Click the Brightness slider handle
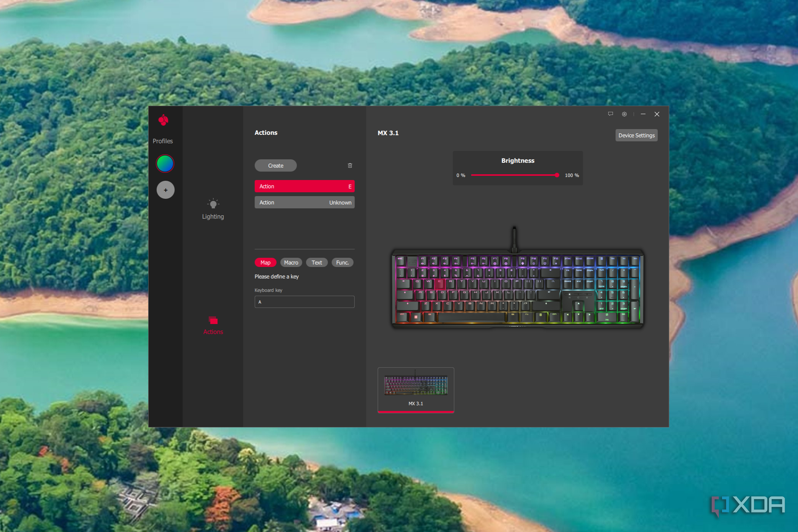The height and width of the screenshot is (532, 798). (x=557, y=175)
